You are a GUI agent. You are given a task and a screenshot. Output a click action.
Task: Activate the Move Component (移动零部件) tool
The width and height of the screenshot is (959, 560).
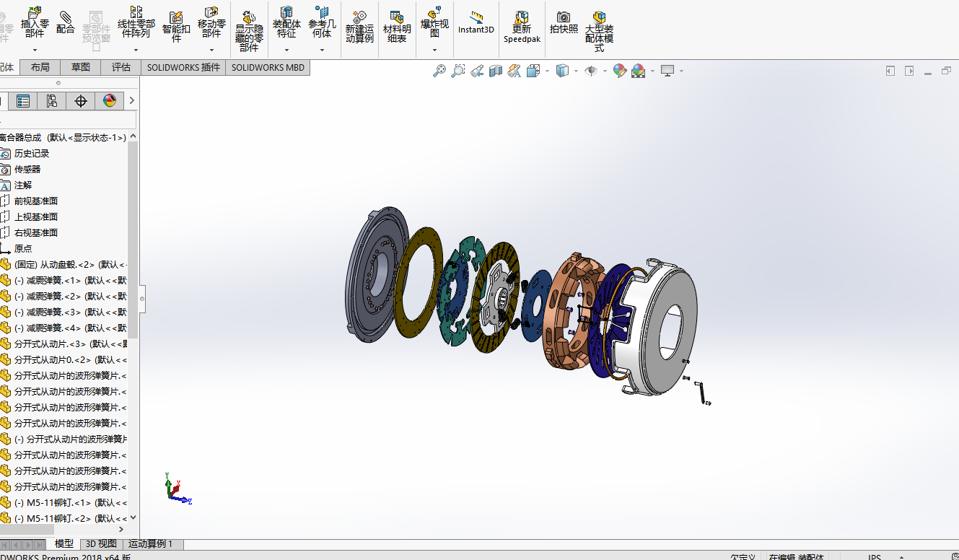coord(211,22)
